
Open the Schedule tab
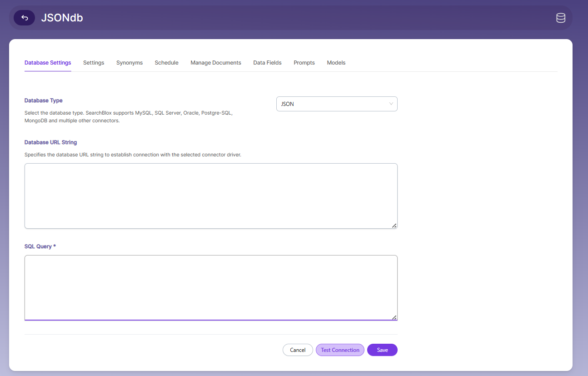[166, 63]
